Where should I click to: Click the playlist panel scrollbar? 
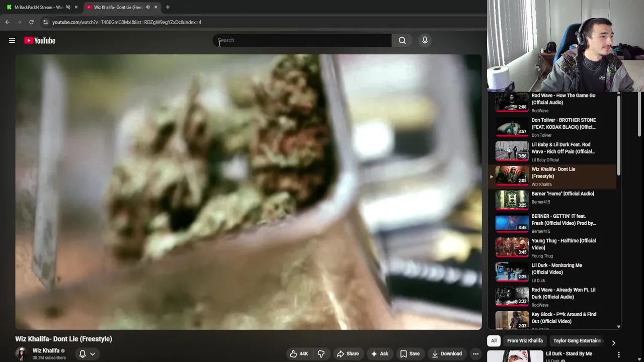coord(619,136)
